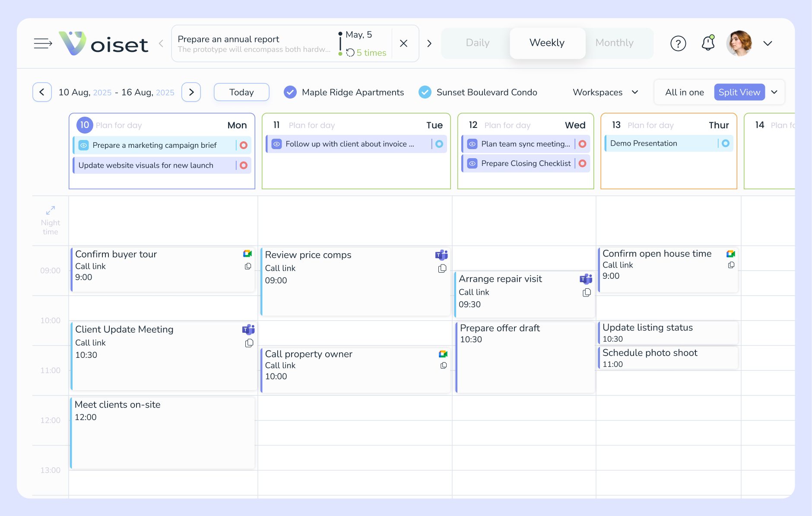The width and height of the screenshot is (812, 516).
Task: Toggle the Sunset Boulevard Condo checkmark
Action: (425, 92)
